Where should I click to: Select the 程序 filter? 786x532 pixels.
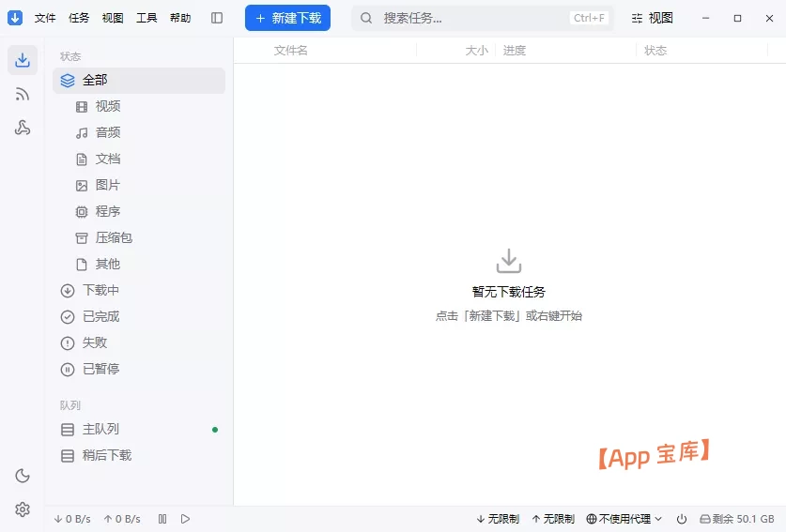[x=139, y=211]
